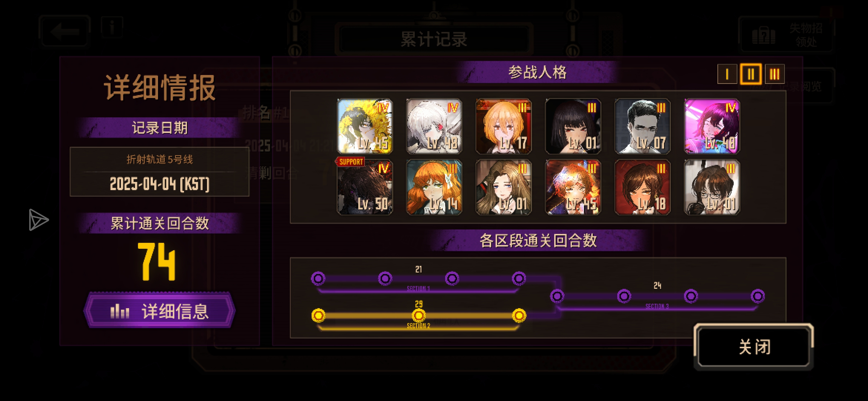Open the 详细信息 details button
Viewport: 868px width, 401px height.
click(x=160, y=310)
